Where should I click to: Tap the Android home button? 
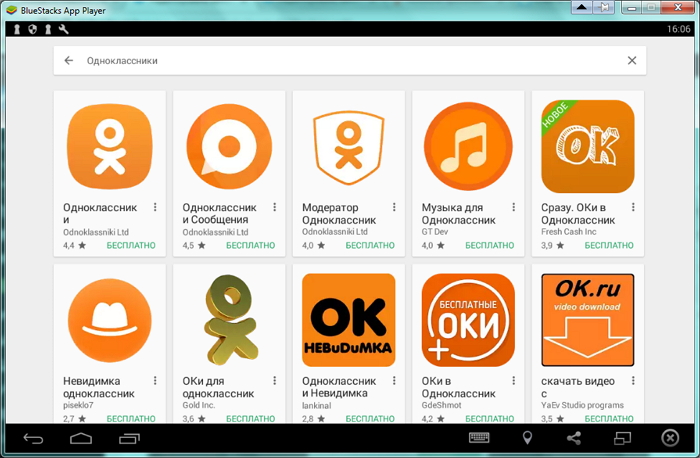pyautogui.click(x=81, y=439)
